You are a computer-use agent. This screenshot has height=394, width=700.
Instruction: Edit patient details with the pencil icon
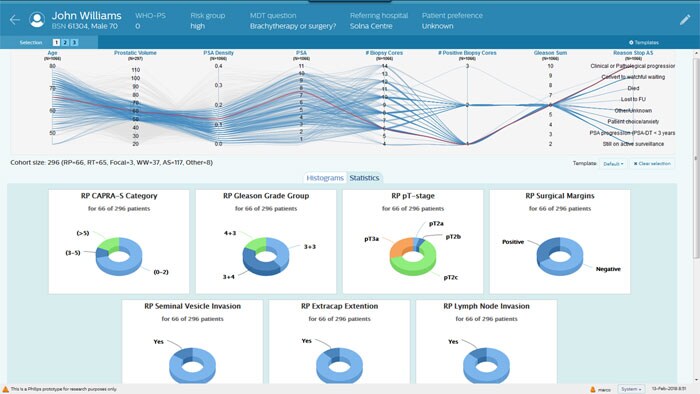(x=685, y=20)
